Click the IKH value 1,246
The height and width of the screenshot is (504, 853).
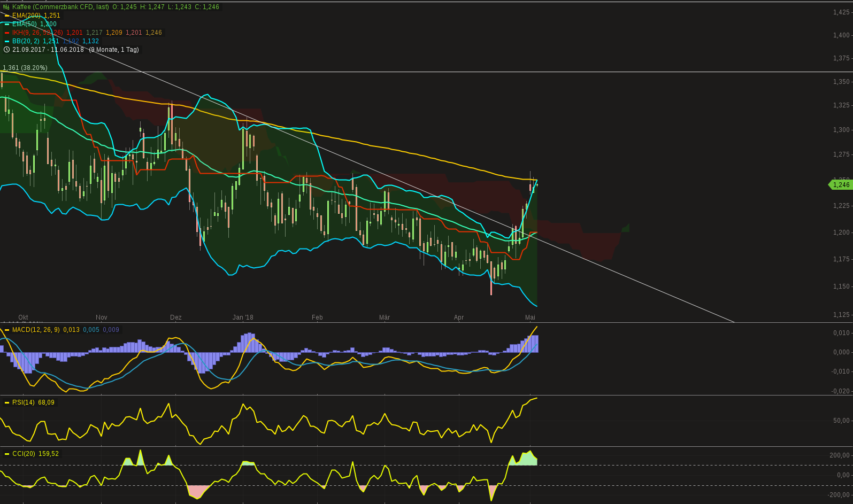(x=153, y=33)
